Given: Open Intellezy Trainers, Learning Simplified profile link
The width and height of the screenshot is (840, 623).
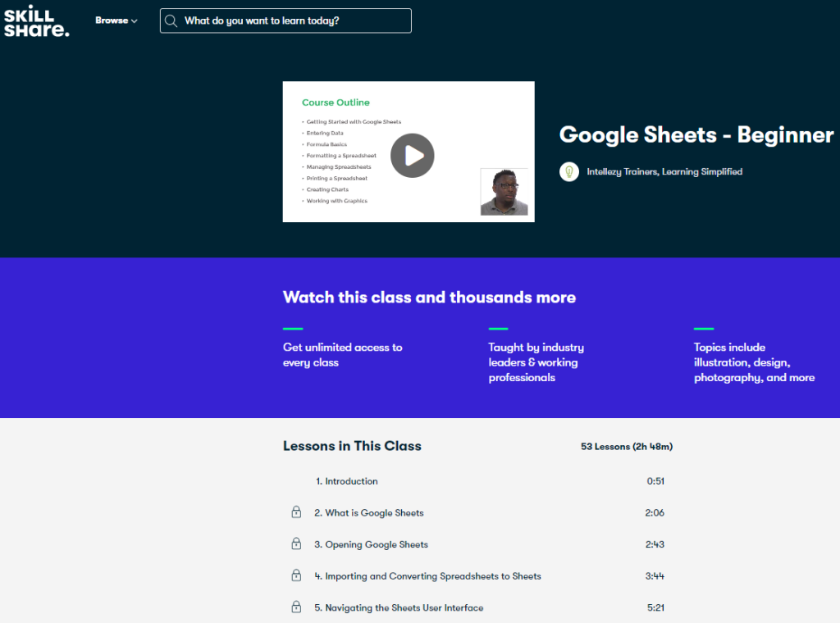Looking at the screenshot, I should tap(664, 172).
